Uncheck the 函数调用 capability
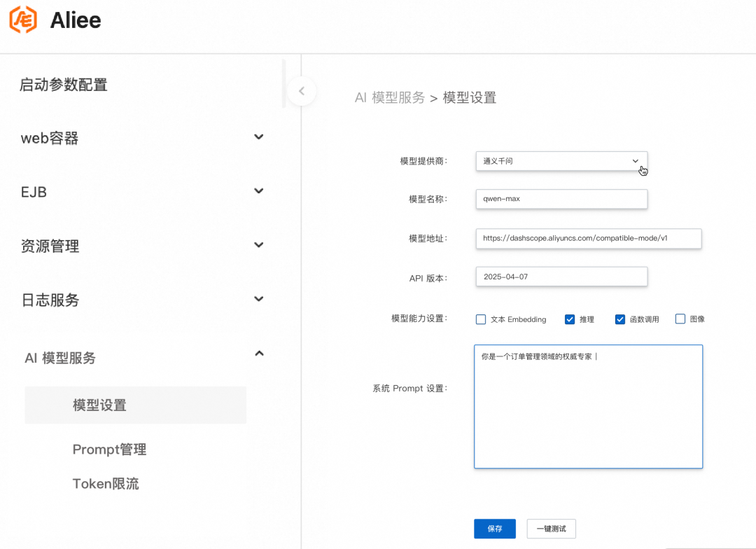This screenshot has width=756, height=549. tap(619, 319)
